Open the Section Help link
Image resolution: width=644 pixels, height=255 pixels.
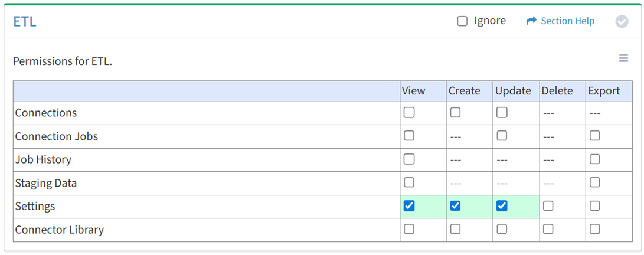click(560, 21)
